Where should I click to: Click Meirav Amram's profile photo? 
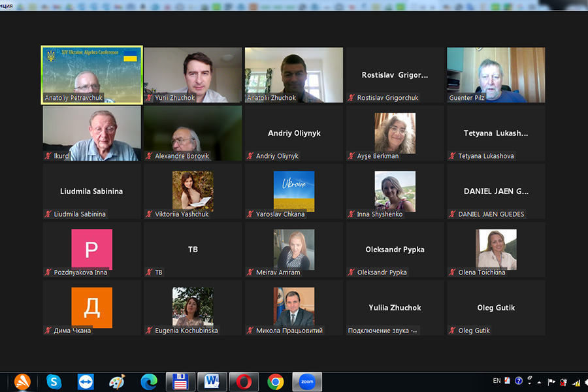point(294,250)
